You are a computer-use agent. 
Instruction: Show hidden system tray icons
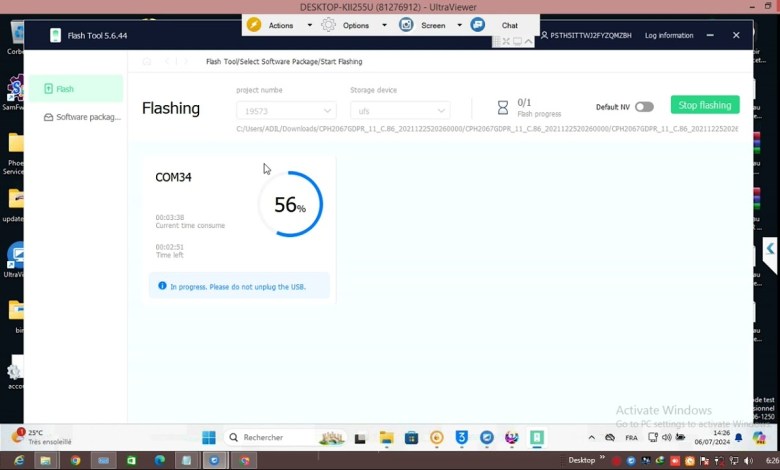[x=591, y=437]
